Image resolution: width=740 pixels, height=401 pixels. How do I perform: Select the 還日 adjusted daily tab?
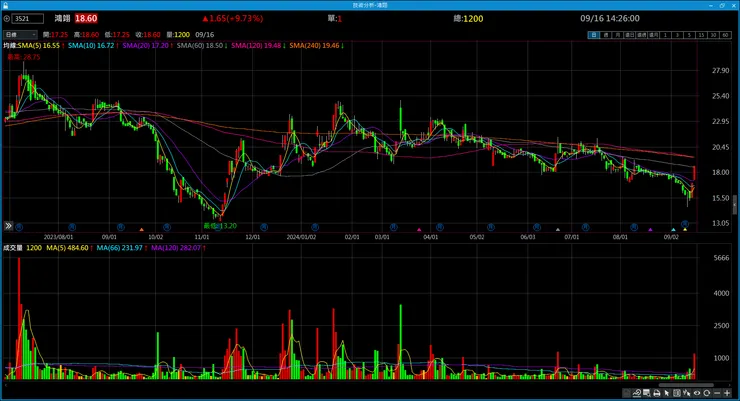(x=630, y=35)
